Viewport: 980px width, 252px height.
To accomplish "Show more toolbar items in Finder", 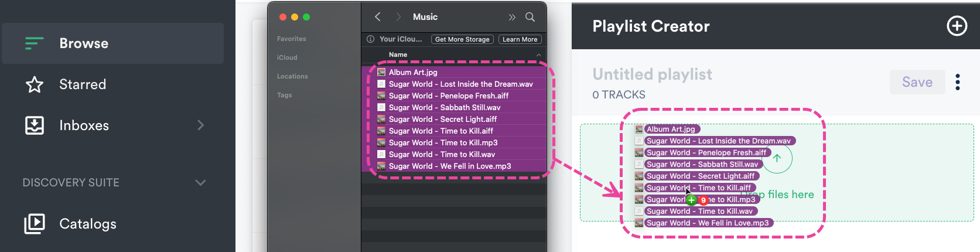I will pos(512,17).
